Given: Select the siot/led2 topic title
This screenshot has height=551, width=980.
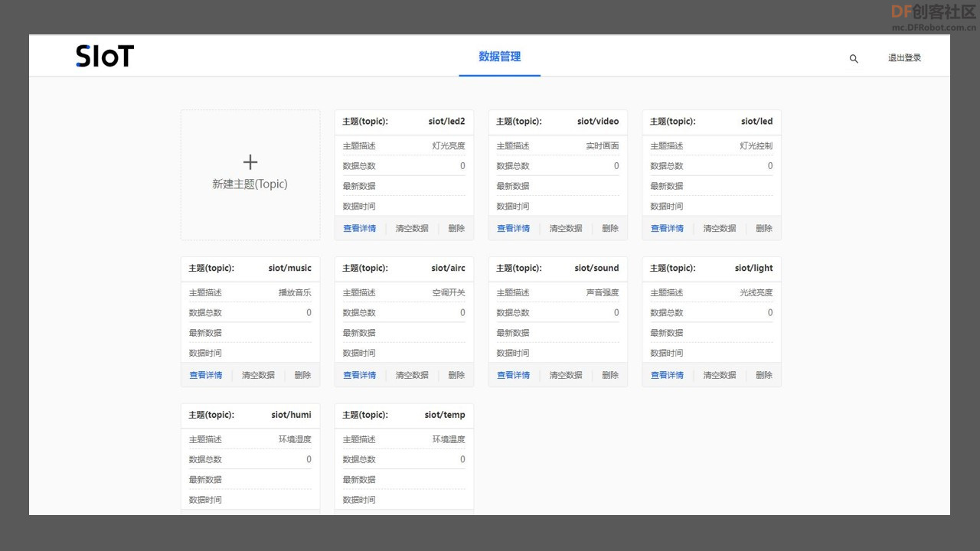Looking at the screenshot, I should [x=447, y=121].
